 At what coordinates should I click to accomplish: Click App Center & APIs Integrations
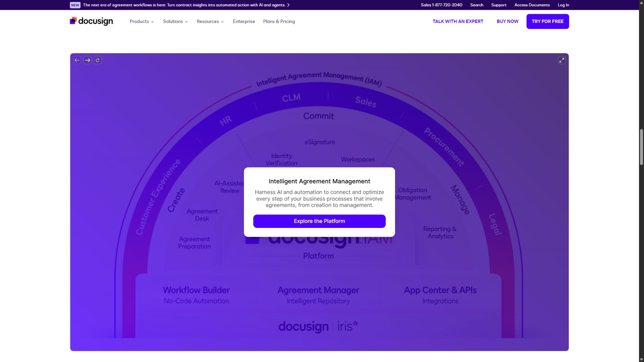(x=440, y=295)
